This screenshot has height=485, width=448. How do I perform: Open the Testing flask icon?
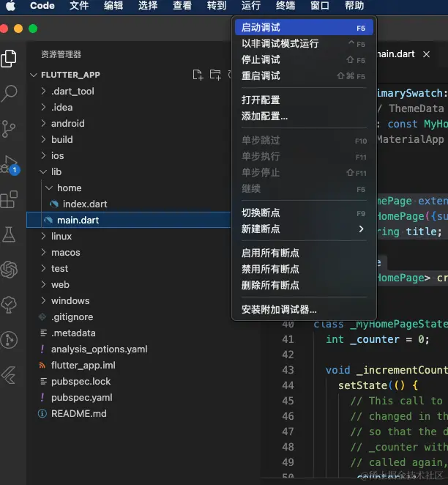coord(9,234)
